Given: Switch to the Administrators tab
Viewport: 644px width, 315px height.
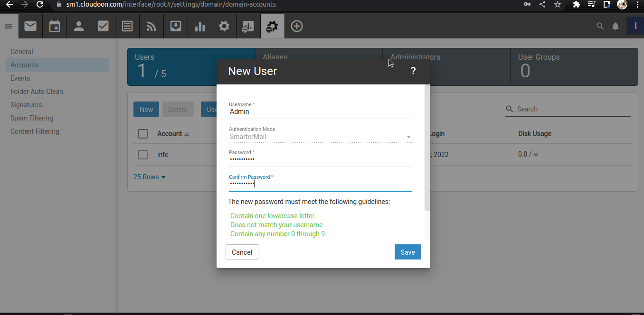Looking at the screenshot, I should click(x=416, y=56).
